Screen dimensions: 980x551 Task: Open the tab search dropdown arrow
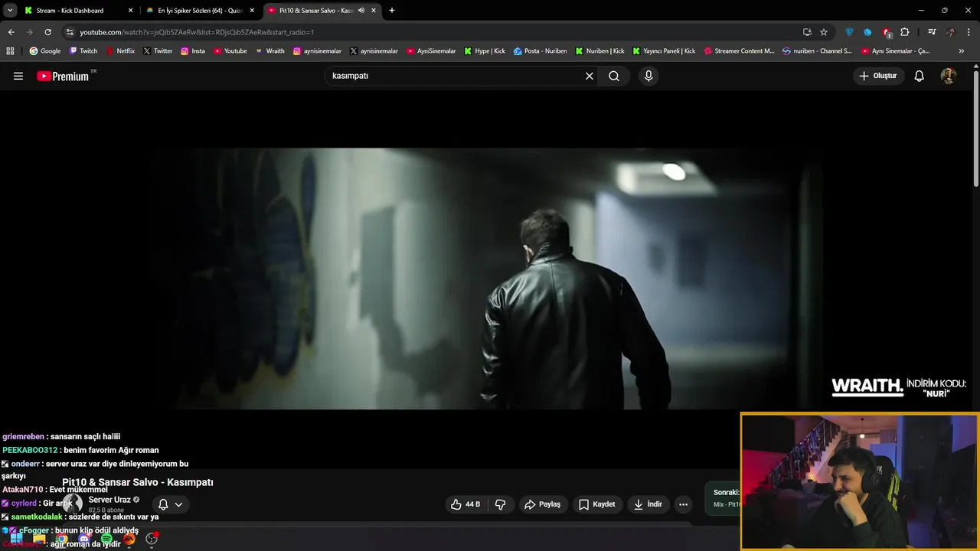(10, 11)
